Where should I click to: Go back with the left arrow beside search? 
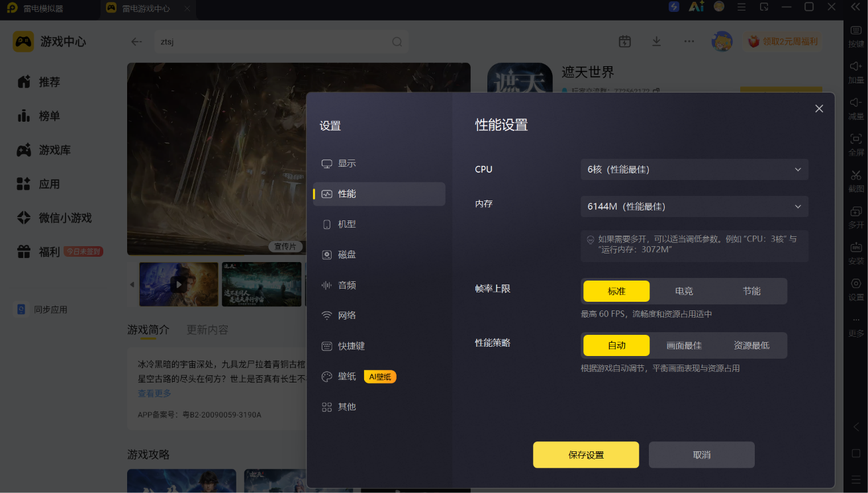coord(136,42)
